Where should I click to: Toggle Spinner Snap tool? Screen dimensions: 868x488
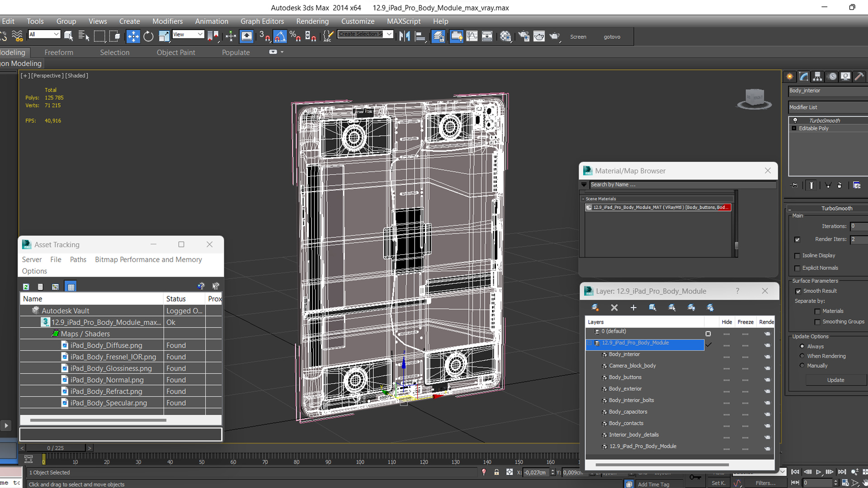[311, 36]
